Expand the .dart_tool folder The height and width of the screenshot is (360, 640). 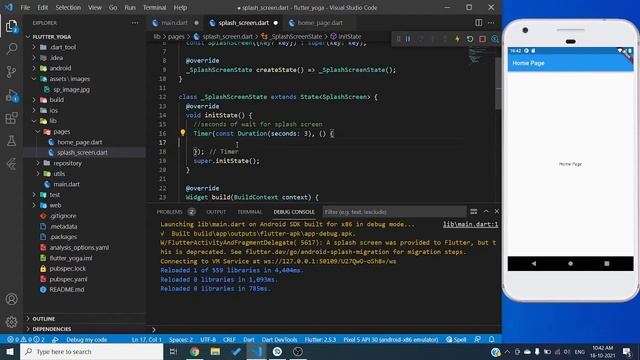click(x=34, y=47)
